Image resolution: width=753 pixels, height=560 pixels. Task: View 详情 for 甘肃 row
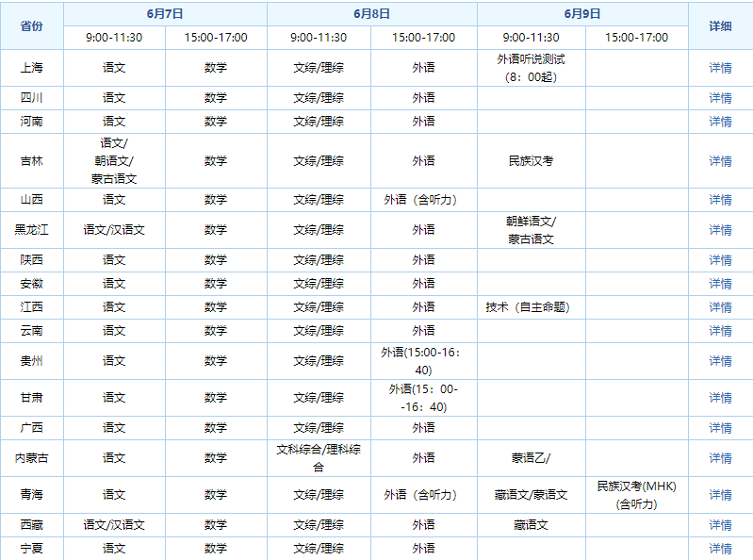[720, 398]
